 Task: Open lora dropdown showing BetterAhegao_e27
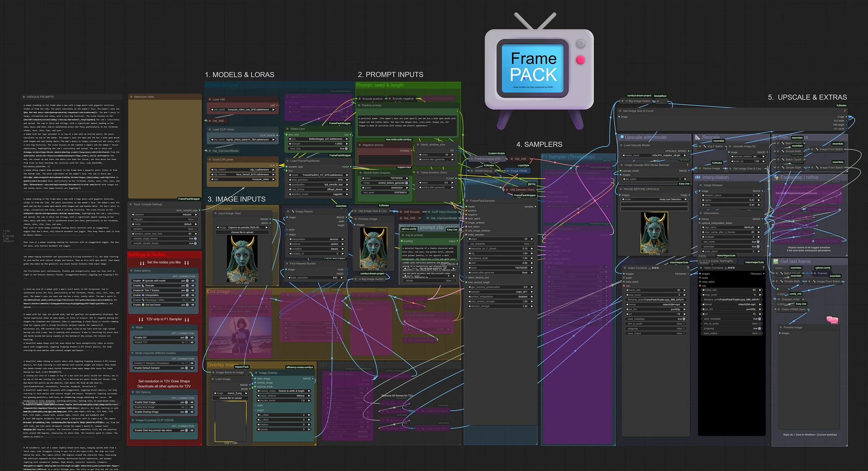319,139
